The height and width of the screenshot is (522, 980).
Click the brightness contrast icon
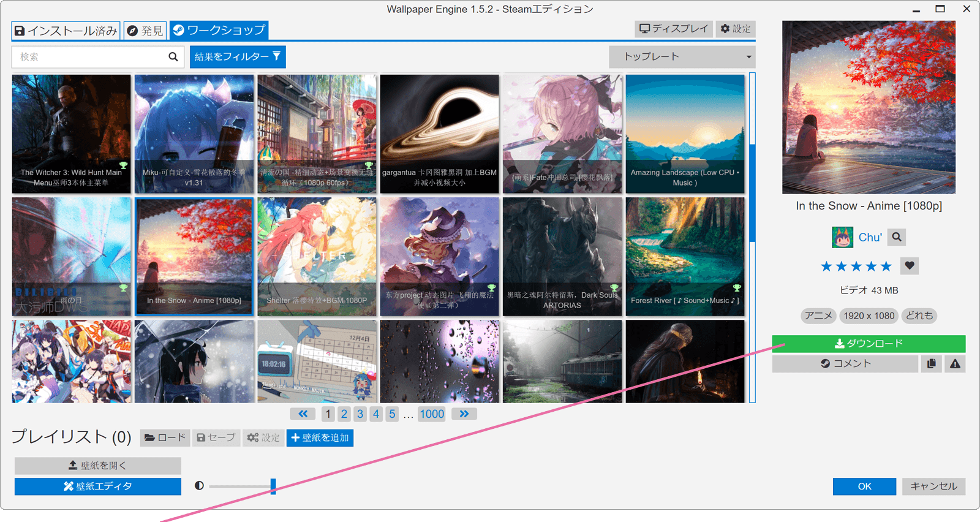[199, 486]
